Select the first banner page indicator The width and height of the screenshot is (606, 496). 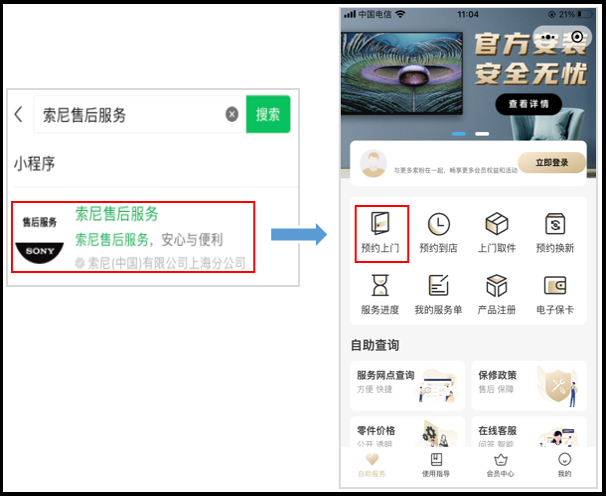459,134
